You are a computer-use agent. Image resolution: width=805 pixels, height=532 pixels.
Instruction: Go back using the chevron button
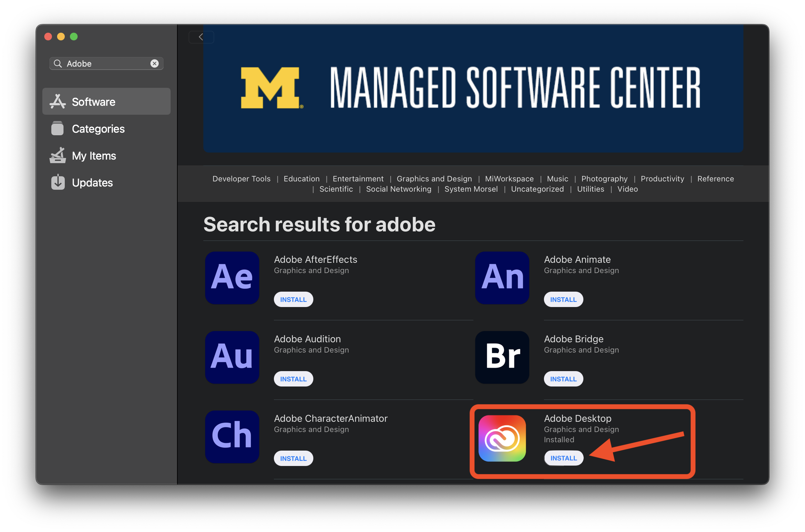tap(201, 37)
